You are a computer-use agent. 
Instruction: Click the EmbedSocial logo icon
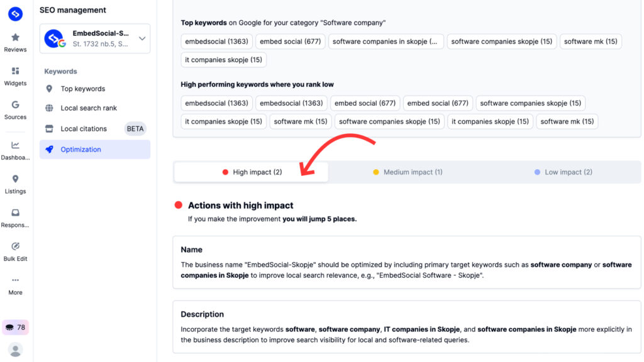pos(15,13)
